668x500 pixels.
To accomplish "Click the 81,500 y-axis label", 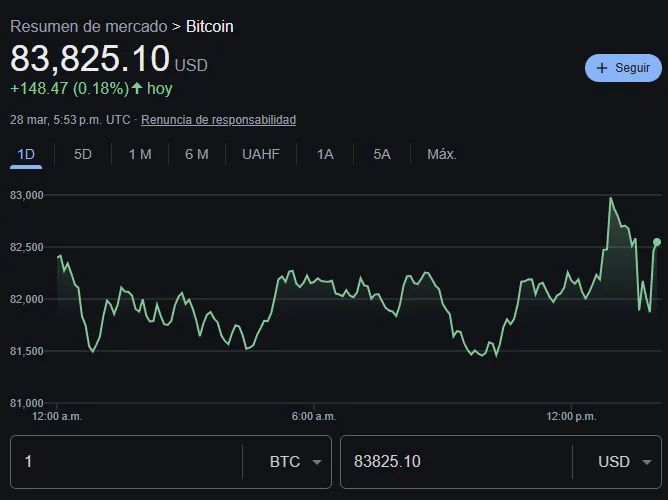I will pyautogui.click(x=27, y=351).
